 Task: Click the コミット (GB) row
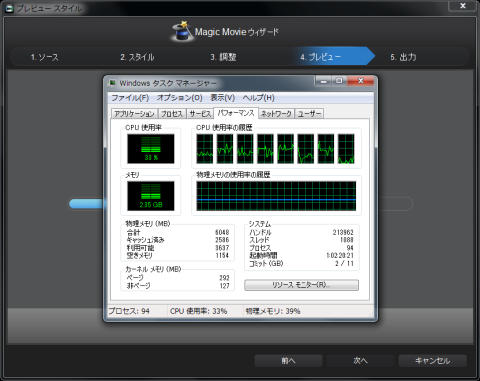(x=301, y=263)
